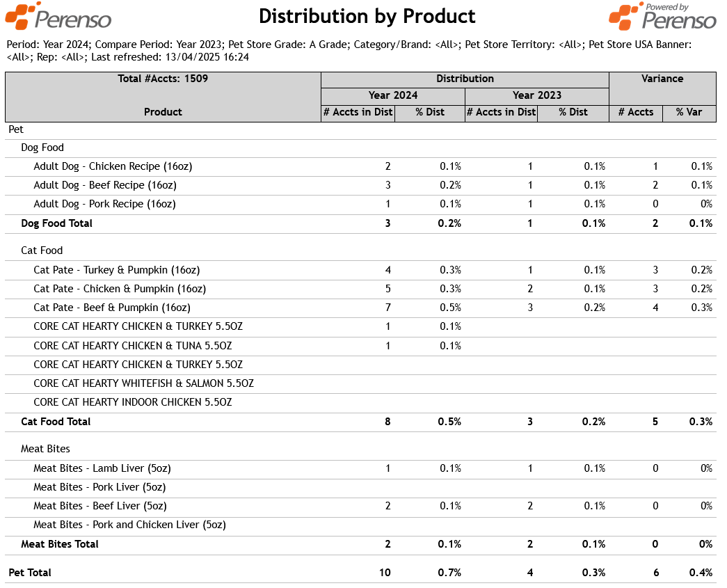Click the Product column header
The height and width of the screenshot is (588, 727).
[x=163, y=112]
